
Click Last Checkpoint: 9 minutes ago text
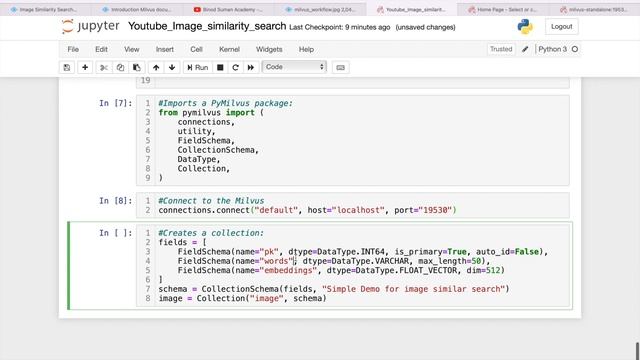click(340, 27)
